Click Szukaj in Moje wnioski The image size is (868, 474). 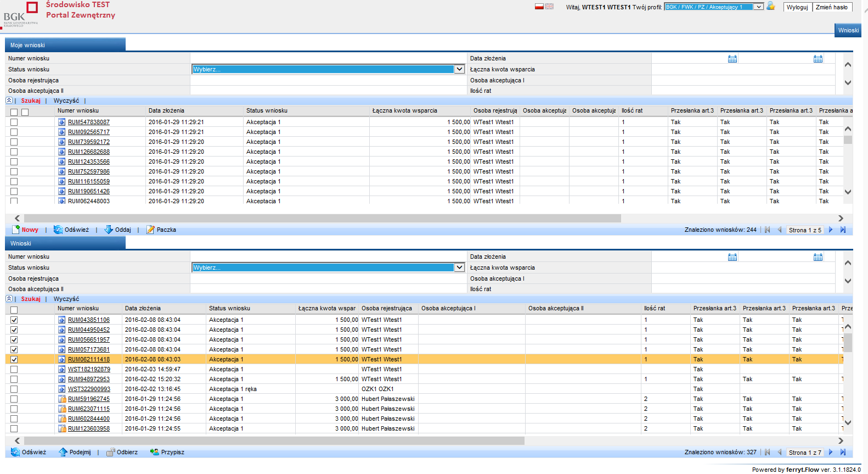point(31,101)
